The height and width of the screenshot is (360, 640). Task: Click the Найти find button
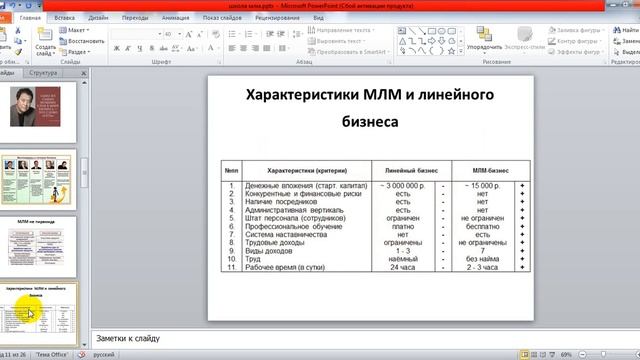point(626,30)
